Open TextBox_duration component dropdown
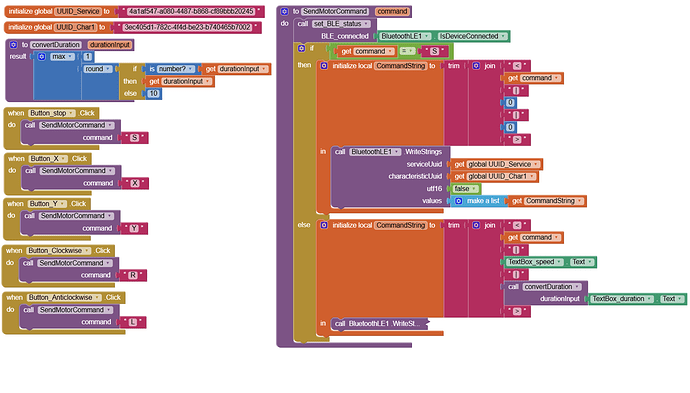The height and width of the screenshot is (393, 690). click(x=649, y=299)
